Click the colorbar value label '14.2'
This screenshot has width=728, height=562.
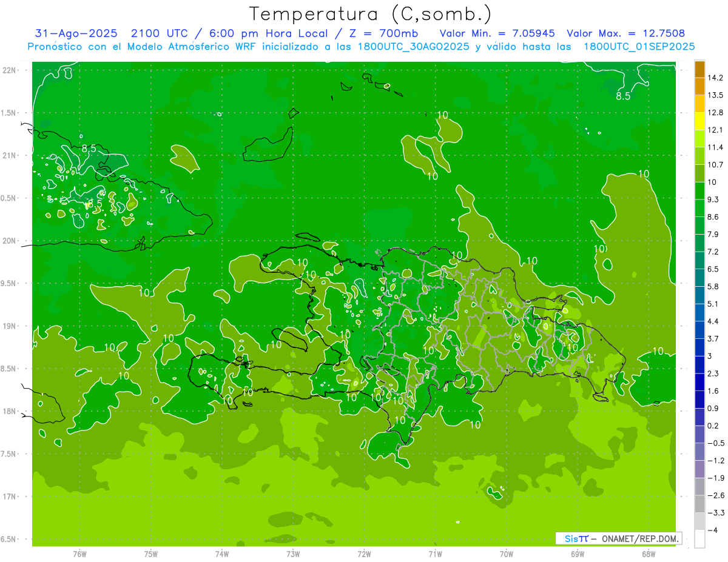pyautogui.click(x=715, y=78)
